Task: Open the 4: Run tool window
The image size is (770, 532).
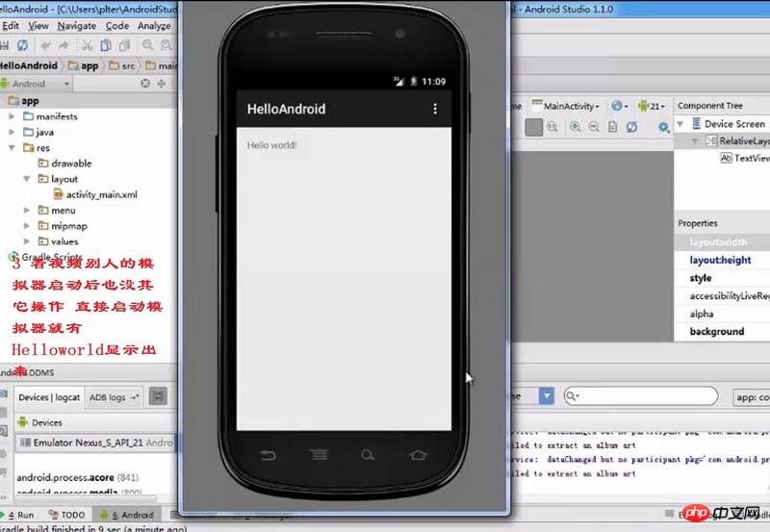Action: coord(18,515)
